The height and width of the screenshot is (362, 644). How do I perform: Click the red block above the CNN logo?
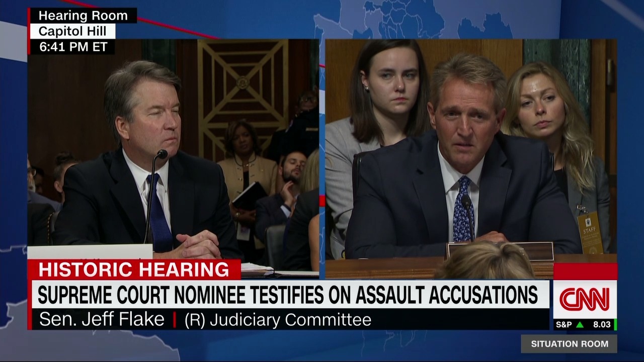(585, 271)
